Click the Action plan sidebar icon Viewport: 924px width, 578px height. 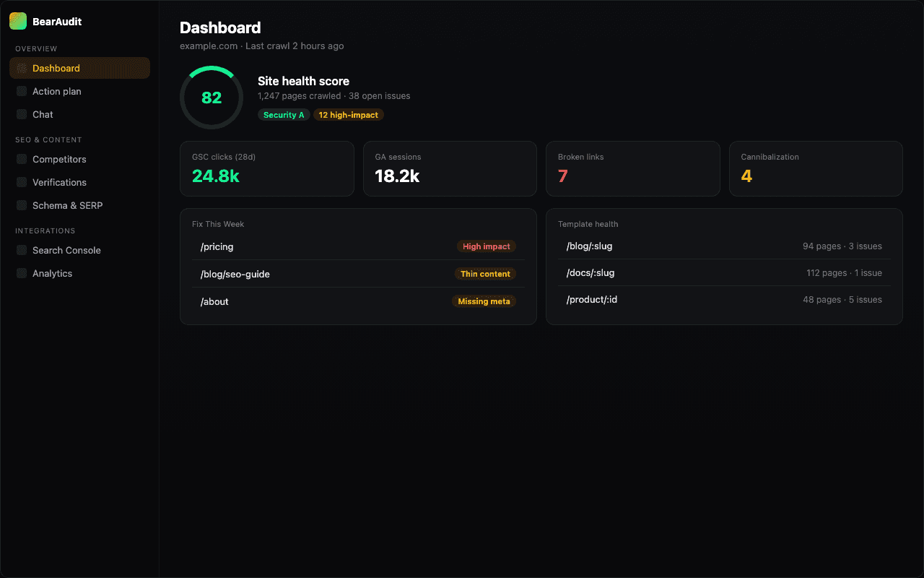tap(22, 91)
